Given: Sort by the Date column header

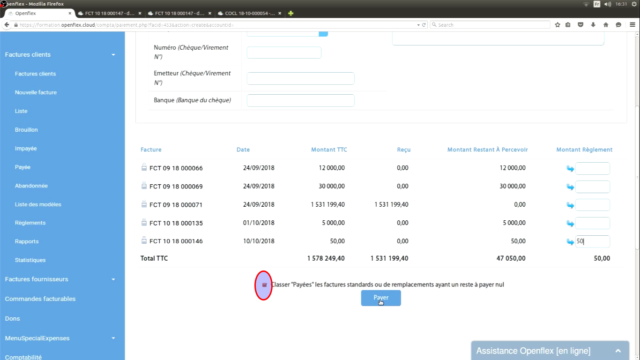Looking at the screenshot, I should (243, 150).
